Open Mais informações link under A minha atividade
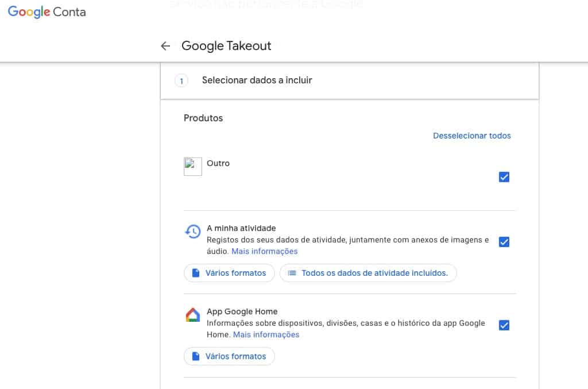Image resolution: width=588 pixels, height=389 pixels. click(x=264, y=251)
